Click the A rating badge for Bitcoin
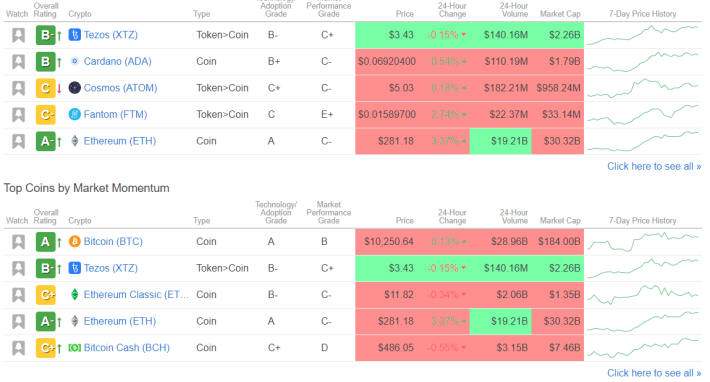This screenshot has width=710, height=382. (45, 242)
